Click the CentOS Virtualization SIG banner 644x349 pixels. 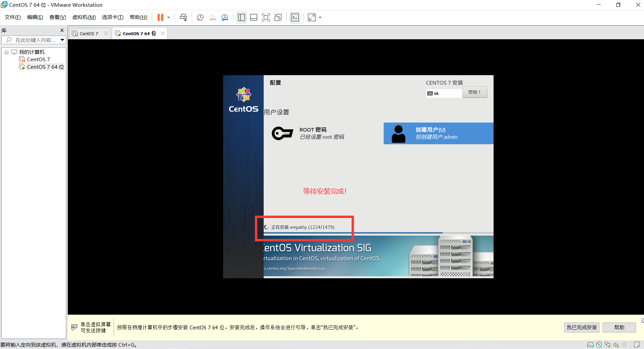coord(378,256)
